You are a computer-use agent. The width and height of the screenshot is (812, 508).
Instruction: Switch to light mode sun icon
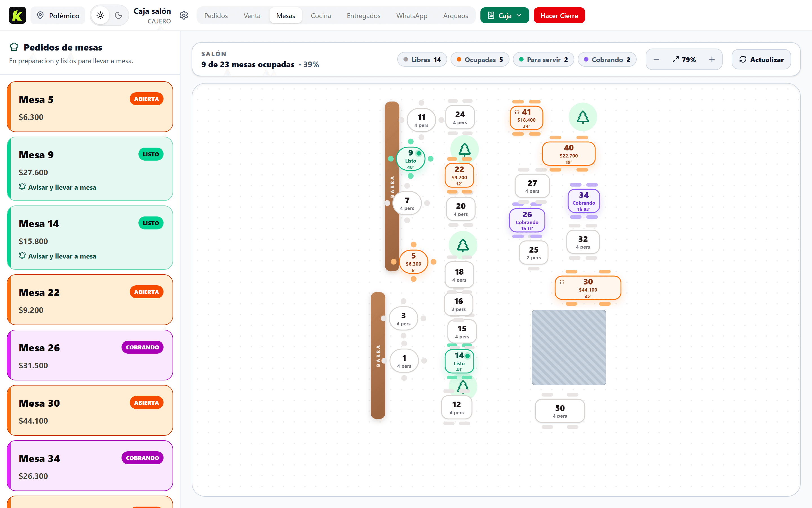[x=100, y=16]
